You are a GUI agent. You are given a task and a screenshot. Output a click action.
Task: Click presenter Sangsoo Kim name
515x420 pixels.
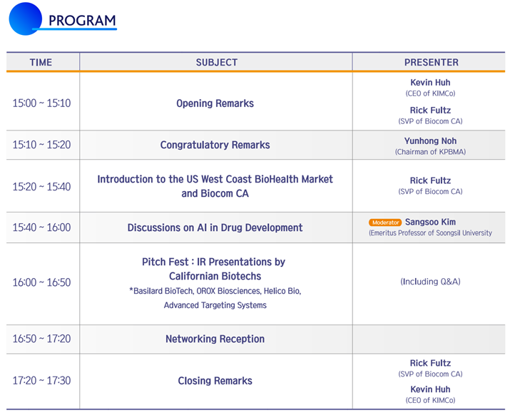point(432,222)
